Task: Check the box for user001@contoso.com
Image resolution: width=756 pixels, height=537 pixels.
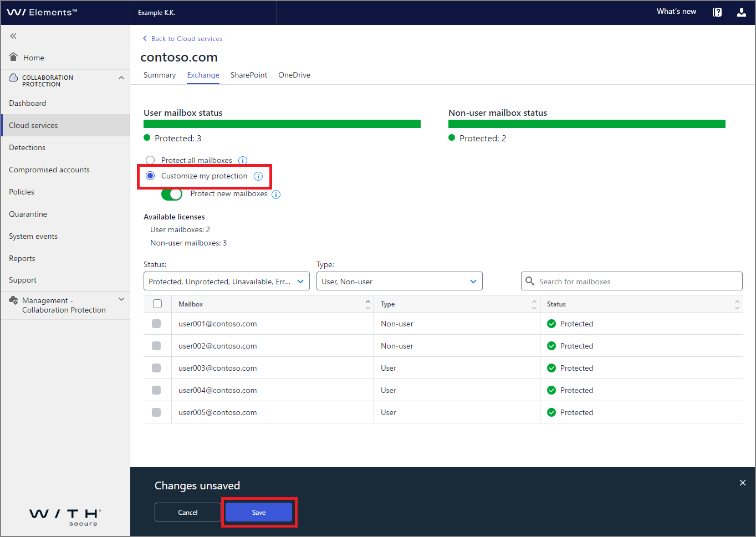Action: pyautogui.click(x=156, y=324)
